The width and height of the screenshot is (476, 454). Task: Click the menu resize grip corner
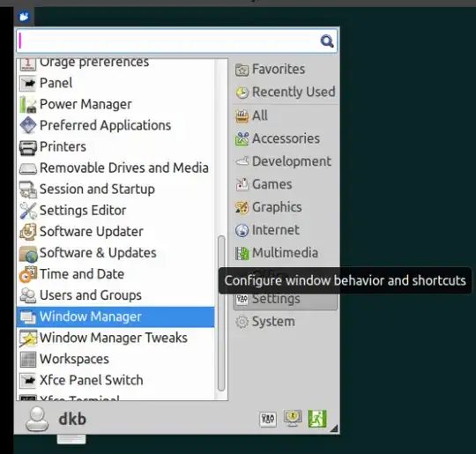click(x=334, y=428)
